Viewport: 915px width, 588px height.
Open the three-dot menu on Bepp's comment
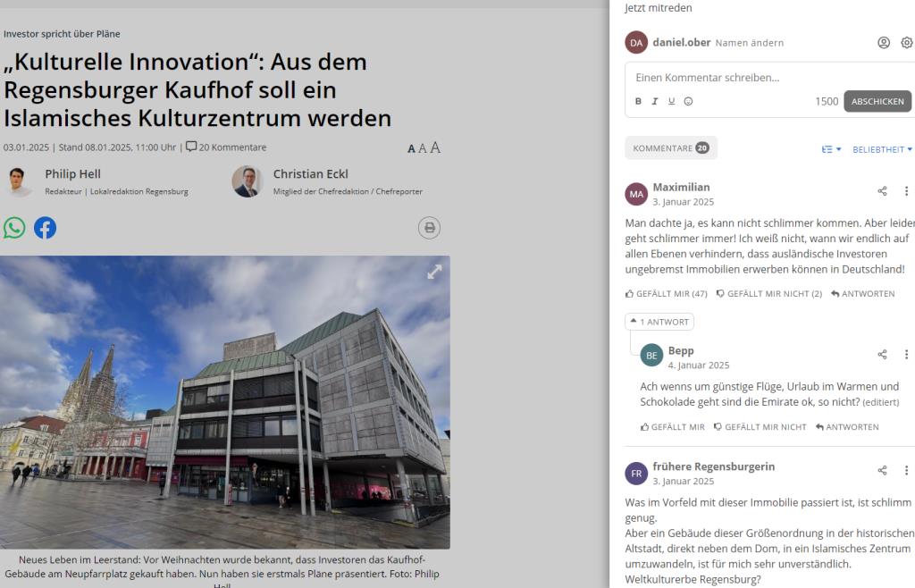tap(907, 353)
